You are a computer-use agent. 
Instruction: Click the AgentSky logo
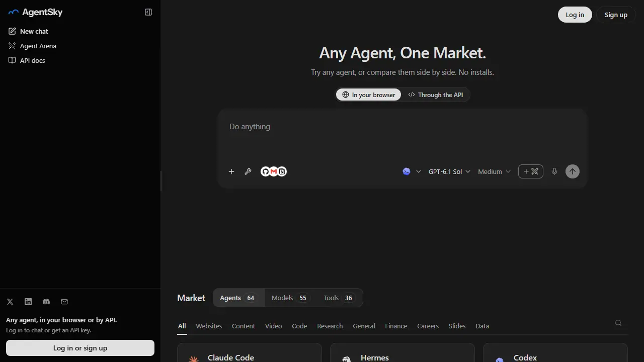point(35,12)
